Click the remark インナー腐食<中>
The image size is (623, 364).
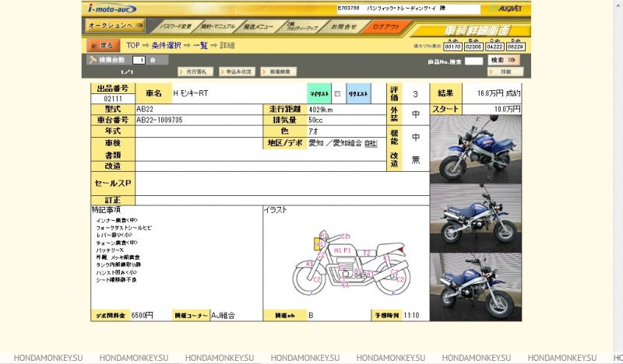117,220
